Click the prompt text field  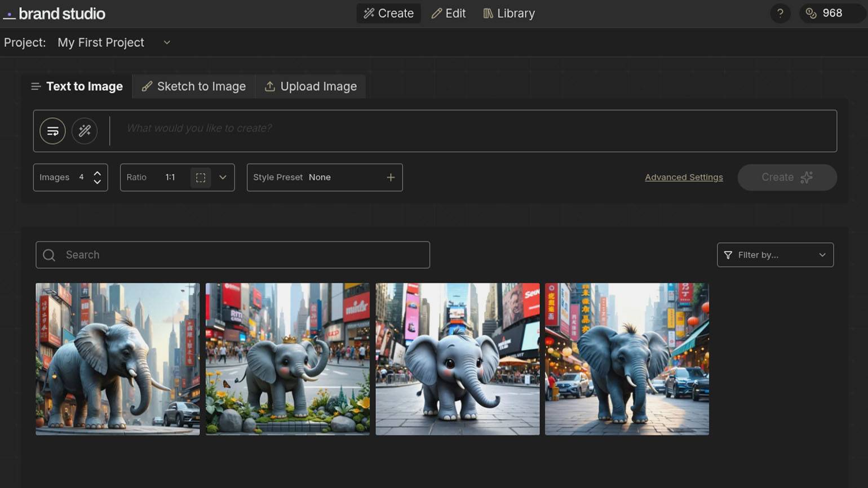pos(473,128)
